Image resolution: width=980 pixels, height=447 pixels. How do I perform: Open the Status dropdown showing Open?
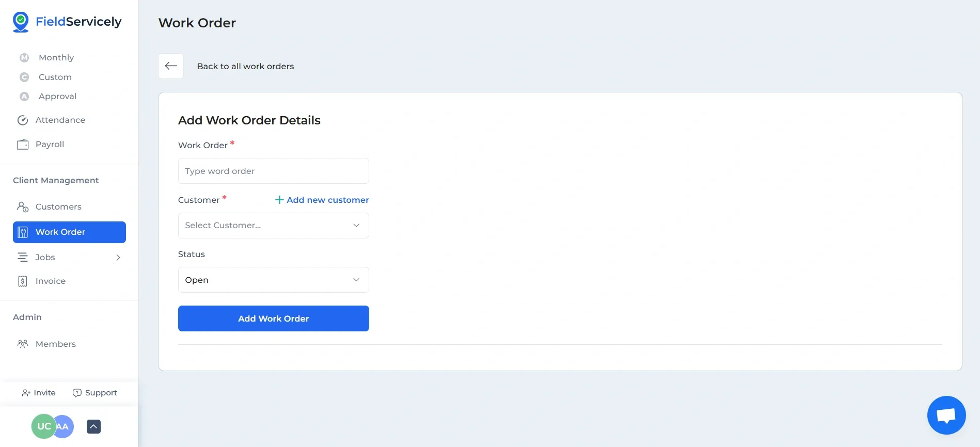[x=273, y=280]
